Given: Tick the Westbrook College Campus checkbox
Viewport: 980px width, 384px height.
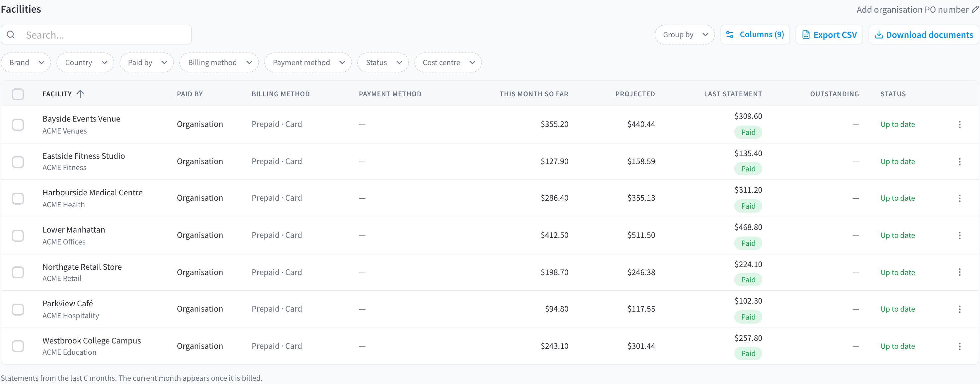Looking at the screenshot, I should tap(18, 346).
